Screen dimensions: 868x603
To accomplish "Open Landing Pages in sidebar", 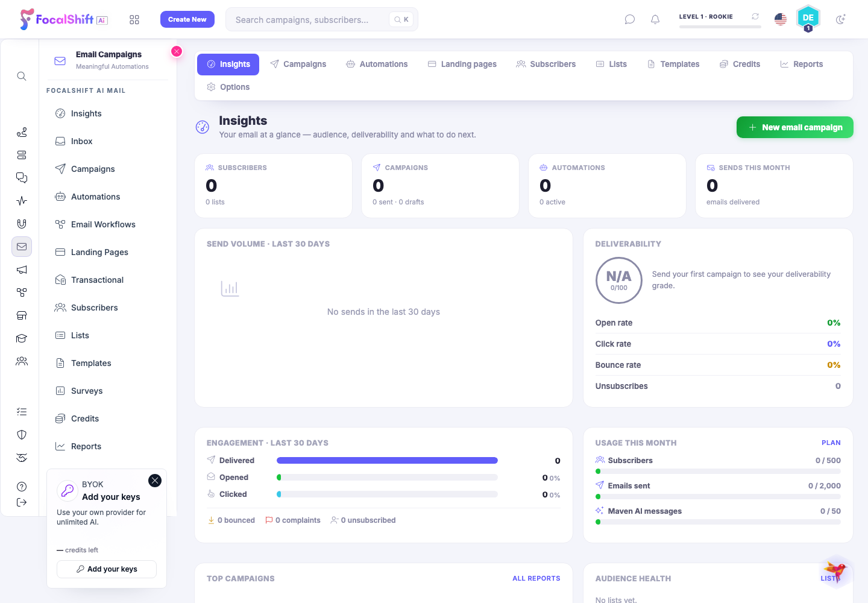I will [x=108, y=252].
